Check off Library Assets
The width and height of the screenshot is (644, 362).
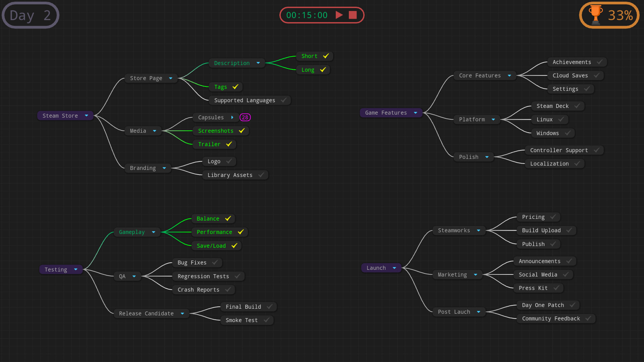point(261,175)
